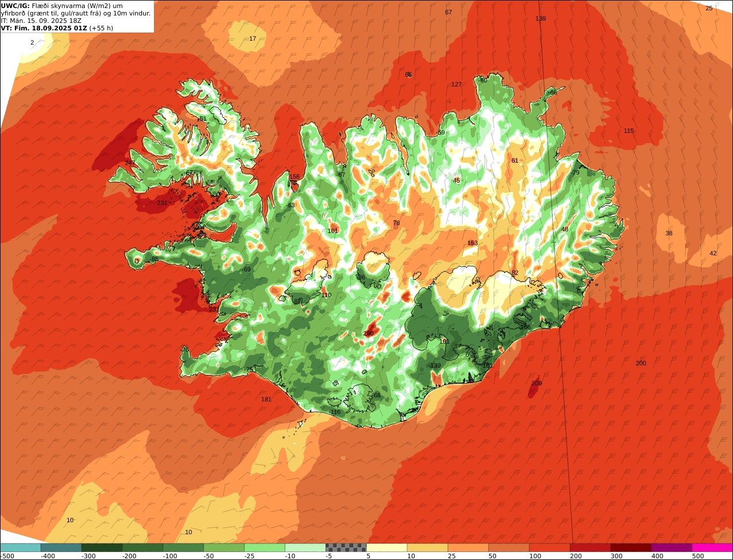Click the purple legend swatch between 400 and 500

(671, 547)
